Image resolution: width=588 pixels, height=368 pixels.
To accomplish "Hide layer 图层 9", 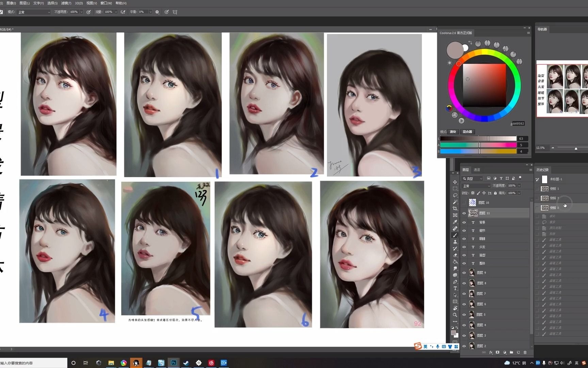I will (464, 273).
